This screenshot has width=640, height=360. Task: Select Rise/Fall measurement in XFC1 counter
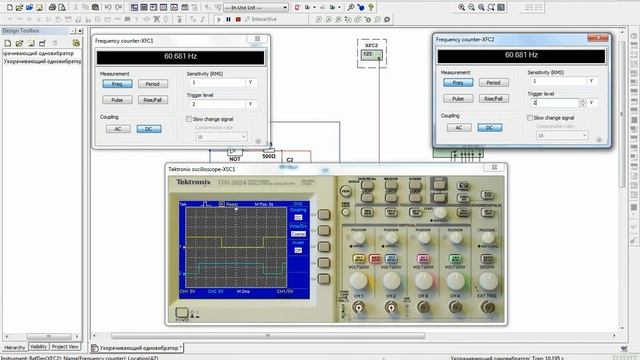(x=153, y=100)
